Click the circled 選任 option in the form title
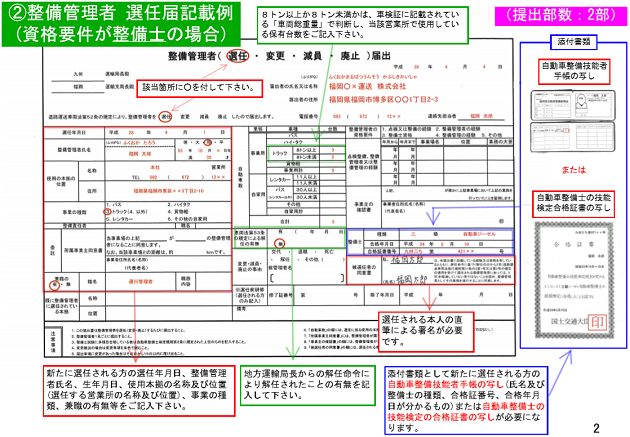630x437 pixels. (241, 57)
